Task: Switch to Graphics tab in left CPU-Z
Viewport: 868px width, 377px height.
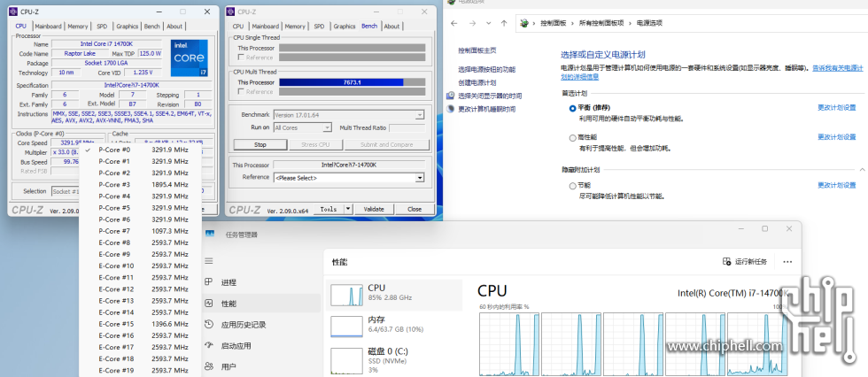Action: point(127,26)
